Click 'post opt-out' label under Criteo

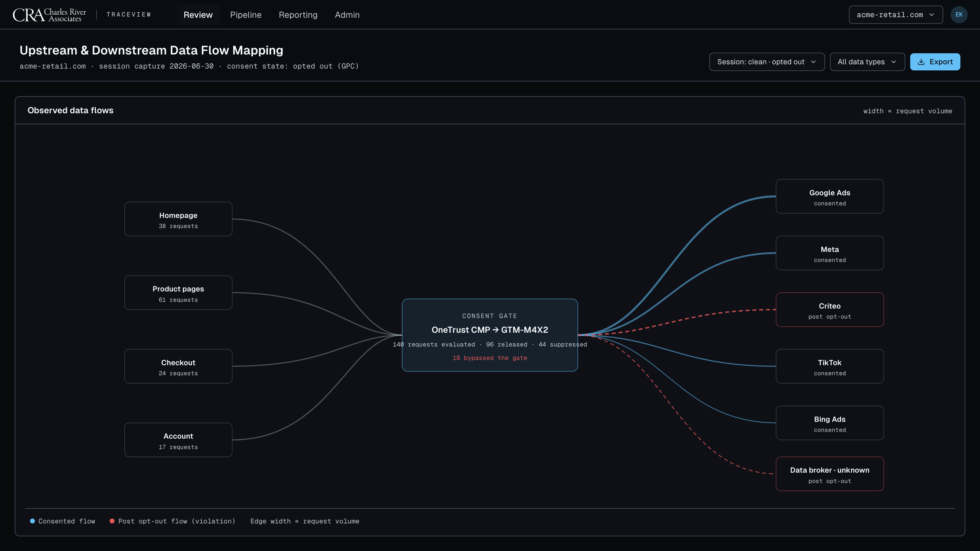click(830, 317)
